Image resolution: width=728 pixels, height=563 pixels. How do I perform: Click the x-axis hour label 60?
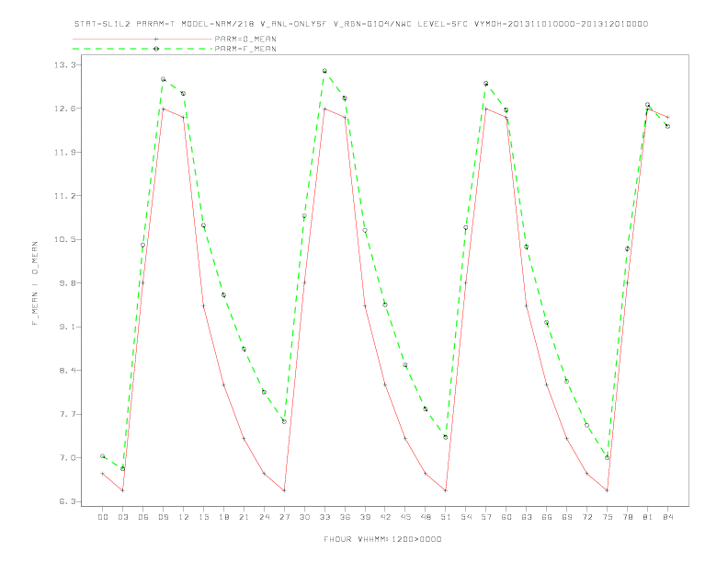[x=506, y=517]
